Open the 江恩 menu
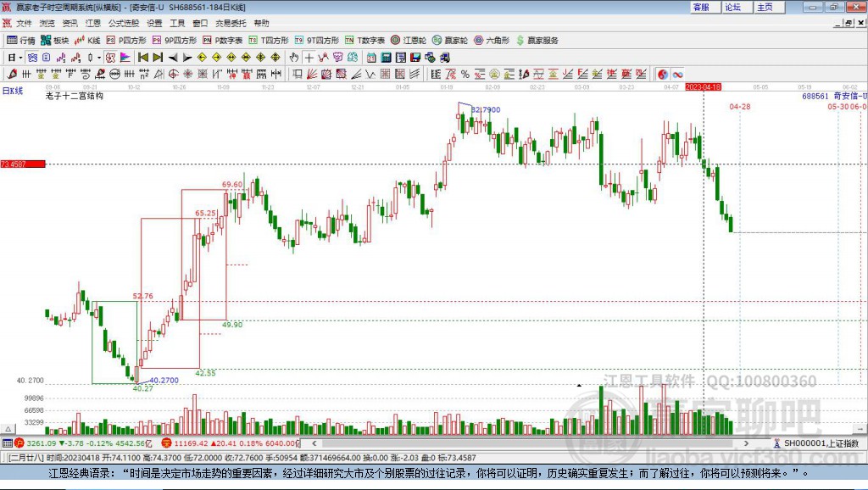Image resolution: width=868 pixels, height=490 pixels. [93, 23]
